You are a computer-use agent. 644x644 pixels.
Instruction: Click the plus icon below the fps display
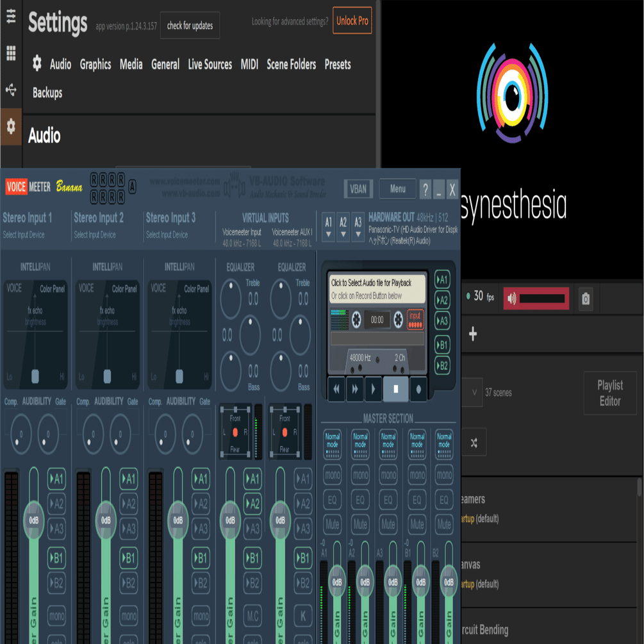(473, 334)
